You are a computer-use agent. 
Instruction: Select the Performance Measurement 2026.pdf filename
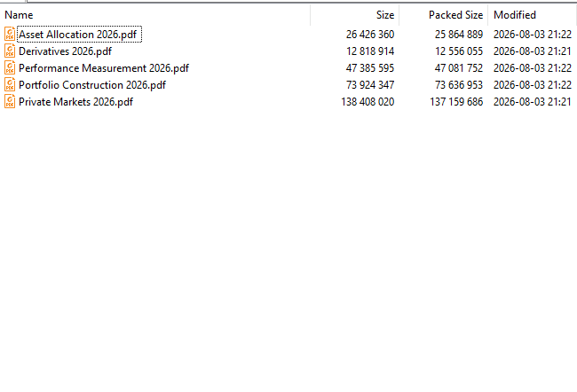tap(104, 68)
